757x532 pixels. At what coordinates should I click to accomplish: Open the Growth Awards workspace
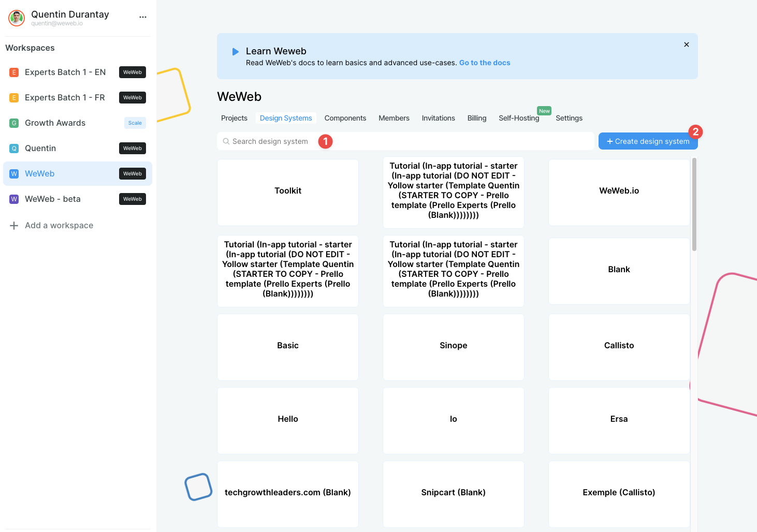tap(78, 123)
